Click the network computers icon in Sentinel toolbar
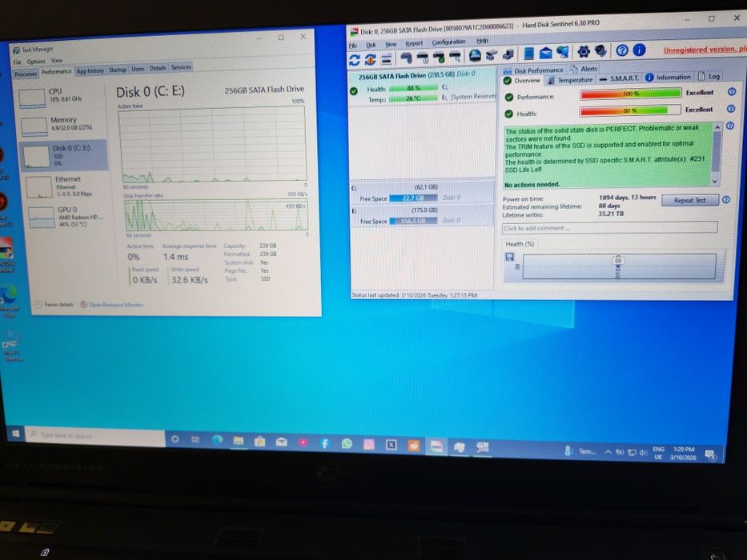 tap(563, 52)
